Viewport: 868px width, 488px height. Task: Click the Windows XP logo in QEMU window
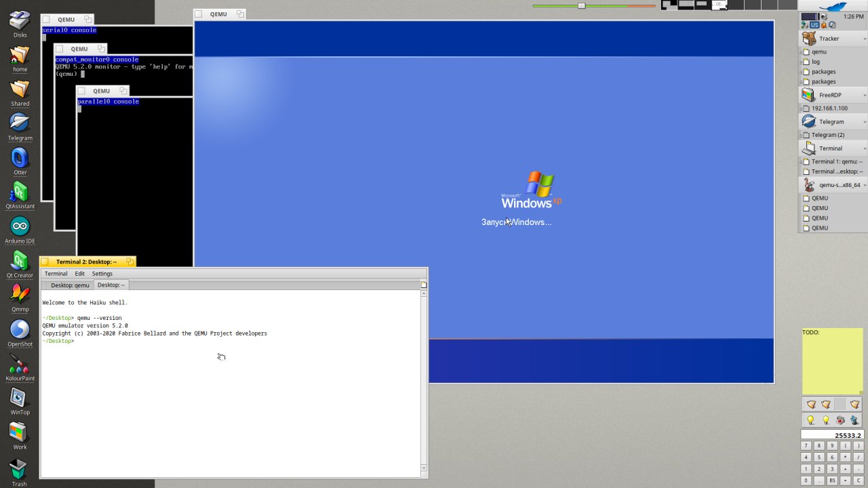[532, 190]
